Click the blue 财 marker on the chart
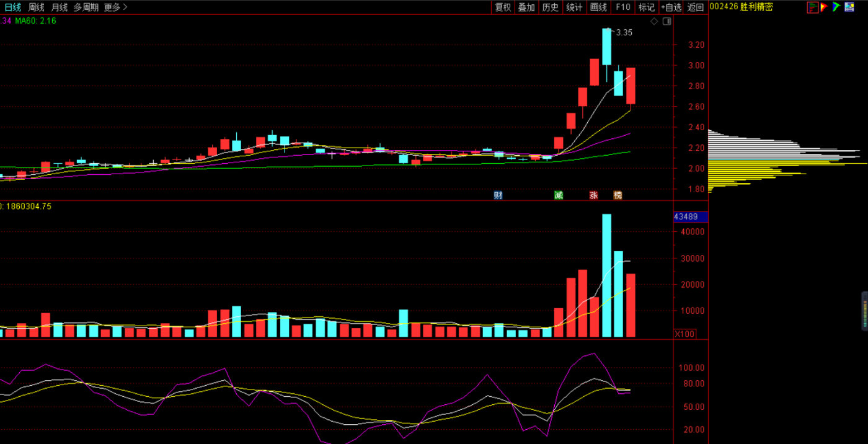 point(498,195)
